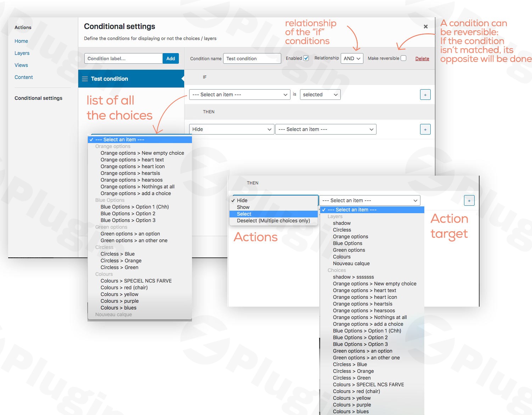The height and width of the screenshot is (415, 532).
Task: Open the Relationship AND dropdown
Action: click(351, 58)
